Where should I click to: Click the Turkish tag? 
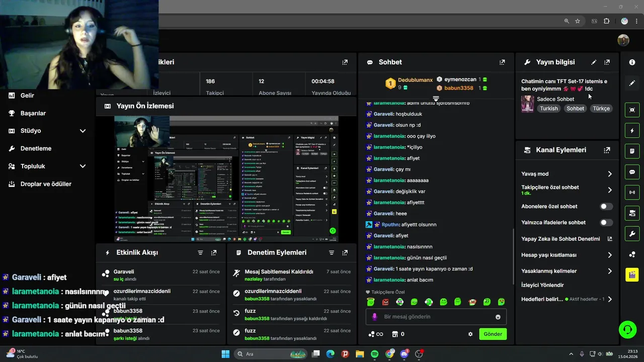pyautogui.click(x=549, y=109)
